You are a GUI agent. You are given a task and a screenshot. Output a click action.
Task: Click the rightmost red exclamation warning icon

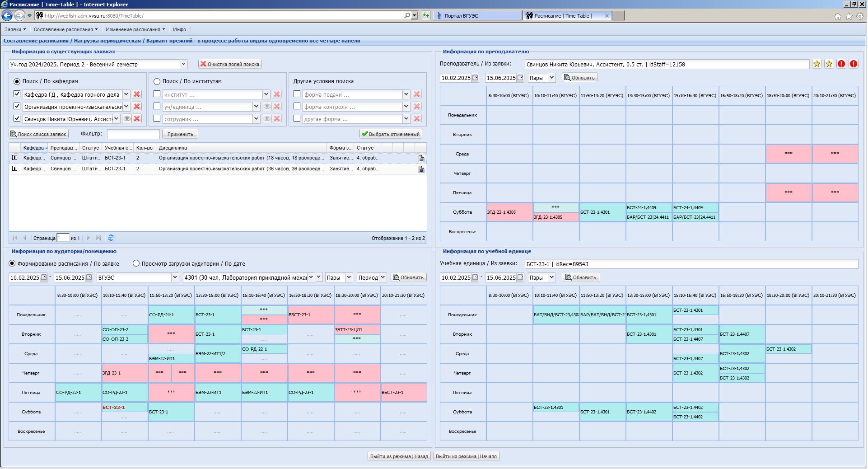point(853,64)
